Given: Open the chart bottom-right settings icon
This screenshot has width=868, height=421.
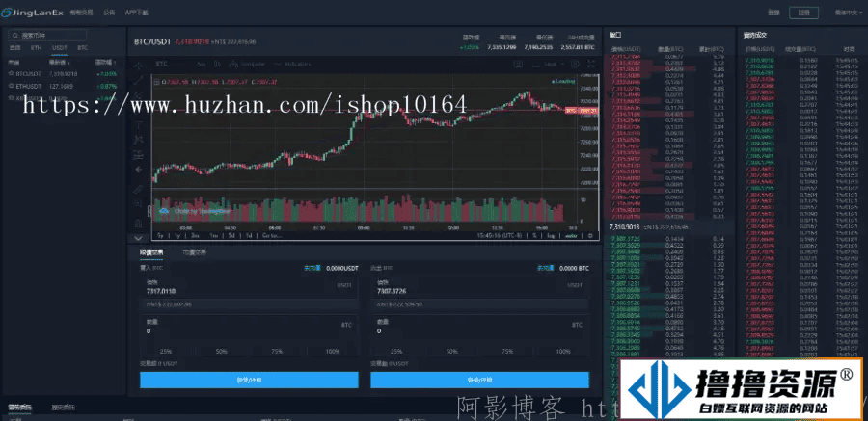Looking at the screenshot, I should click(590, 235).
